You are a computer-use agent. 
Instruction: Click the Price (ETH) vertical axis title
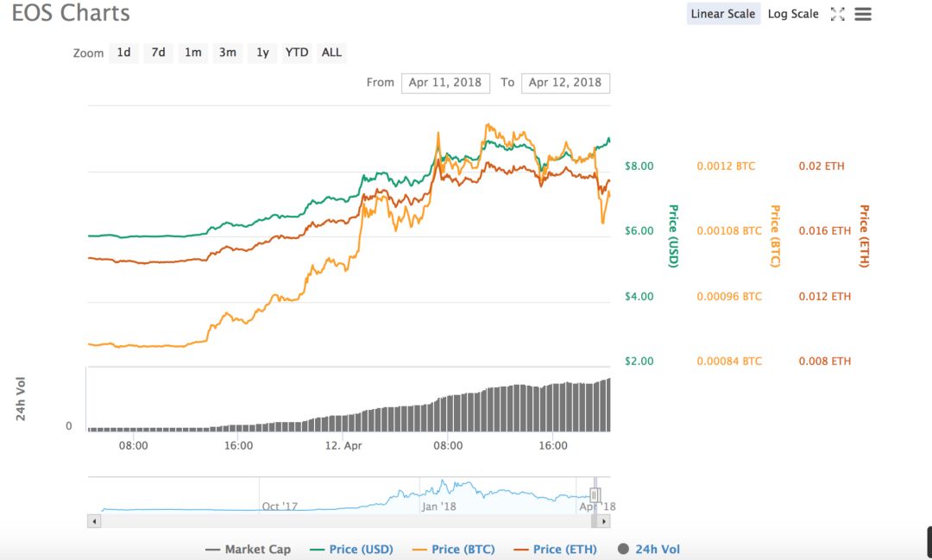[x=864, y=236]
